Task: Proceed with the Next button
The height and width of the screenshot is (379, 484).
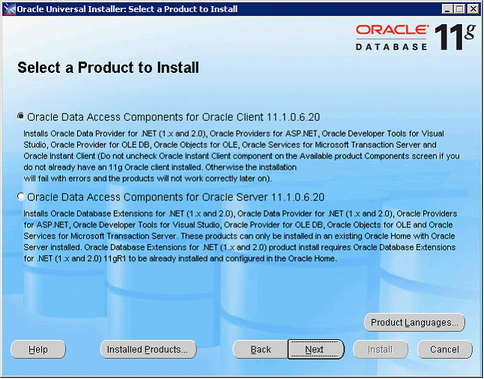Action: pyautogui.click(x=316, y=349)
